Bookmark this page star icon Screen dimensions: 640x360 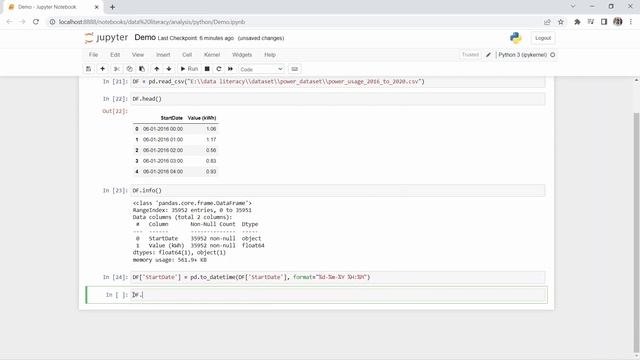pyautogui.click(x=561, y=22)
